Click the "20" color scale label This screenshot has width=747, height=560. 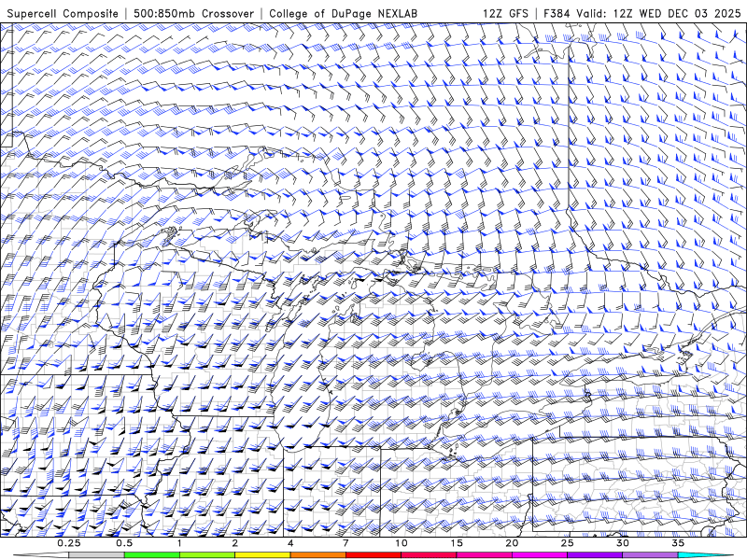click(x=512, y=543)
